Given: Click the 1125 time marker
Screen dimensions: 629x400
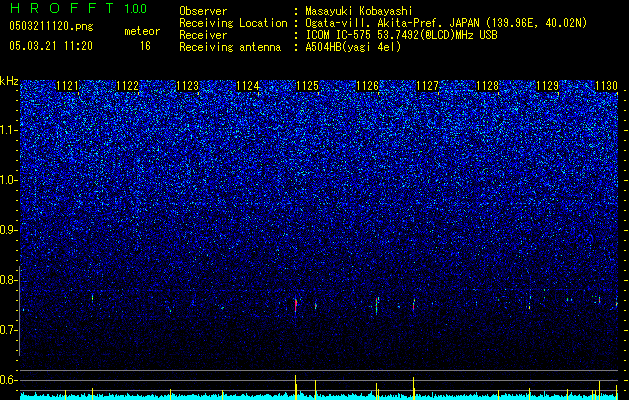Looking at the screenshot, I should click(x=307, y=86).
